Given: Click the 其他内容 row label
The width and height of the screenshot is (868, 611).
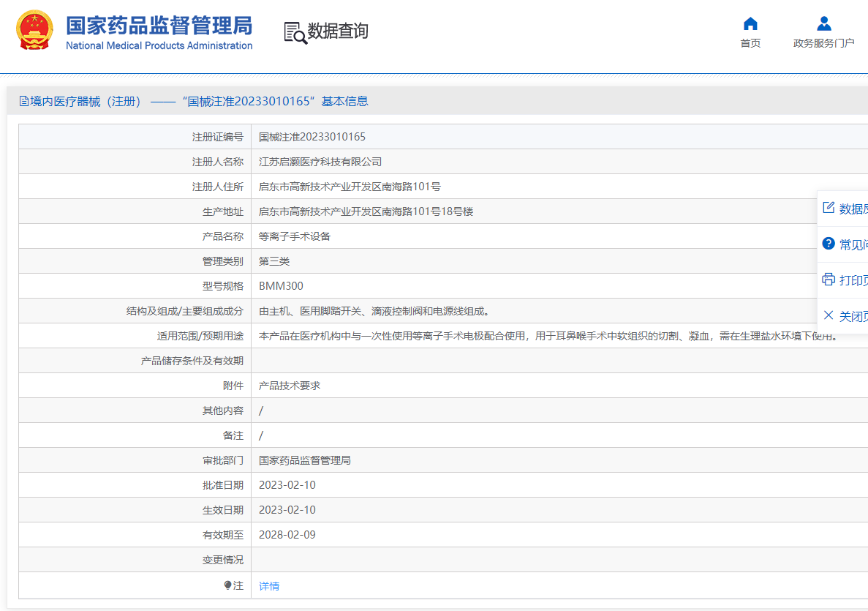Looking at the screenshot, I should coord(222,411).
